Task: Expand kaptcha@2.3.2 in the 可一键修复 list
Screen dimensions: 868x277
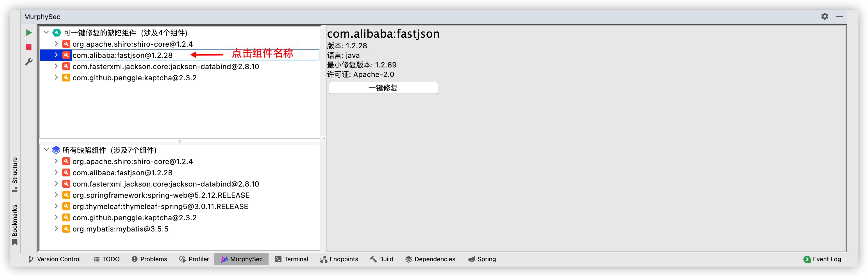Action: click(x=56, y=78)
